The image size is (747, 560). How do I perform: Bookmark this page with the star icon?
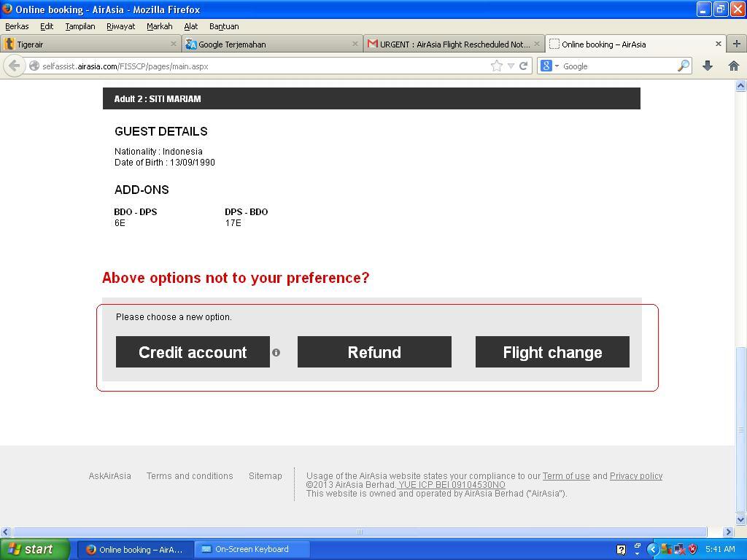(496, 66)
